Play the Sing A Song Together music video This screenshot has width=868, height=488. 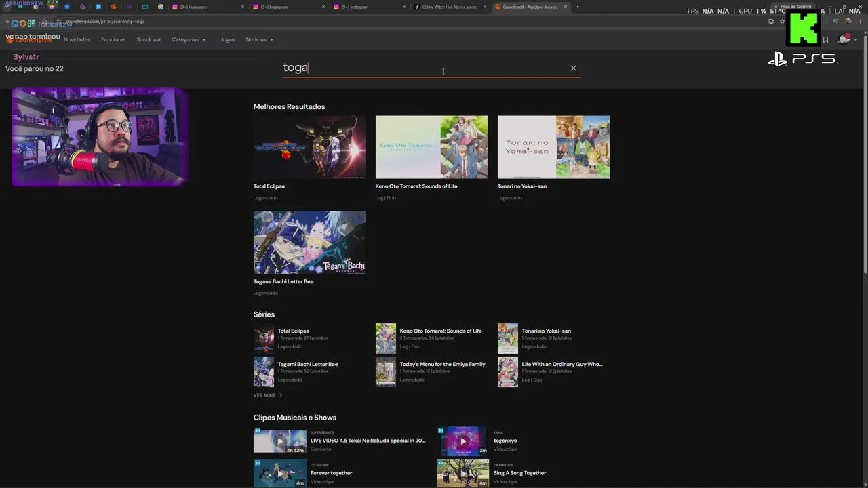pos(463,473)
